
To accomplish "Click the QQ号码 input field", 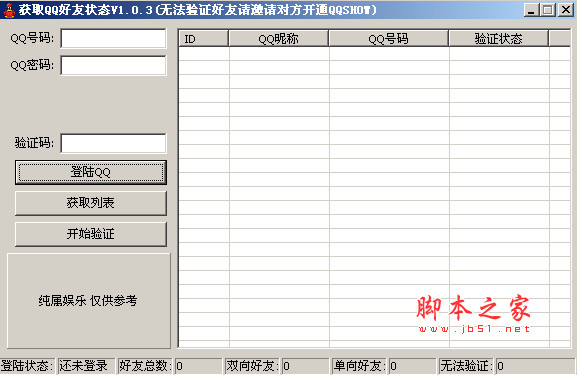I will pyautogui.click(x=113, y=39).
